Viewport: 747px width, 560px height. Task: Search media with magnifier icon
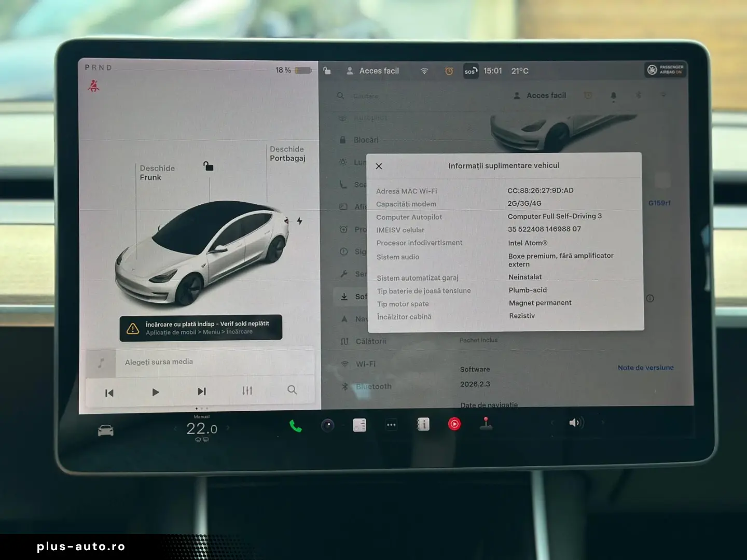pos(292,389)
